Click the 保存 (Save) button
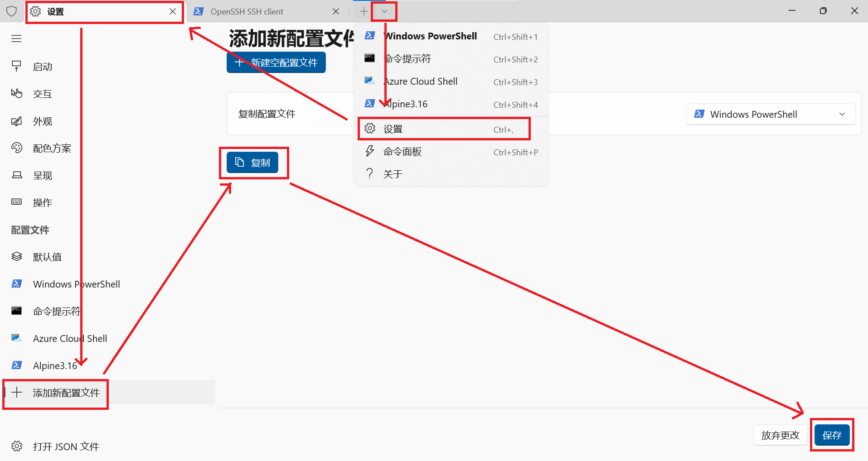This screenshot has width=868, height=461. pos(832,435)
